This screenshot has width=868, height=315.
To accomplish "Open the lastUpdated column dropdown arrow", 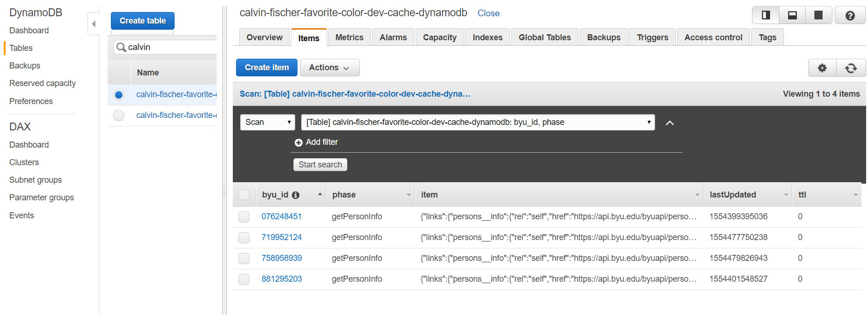I will [786, 195].
